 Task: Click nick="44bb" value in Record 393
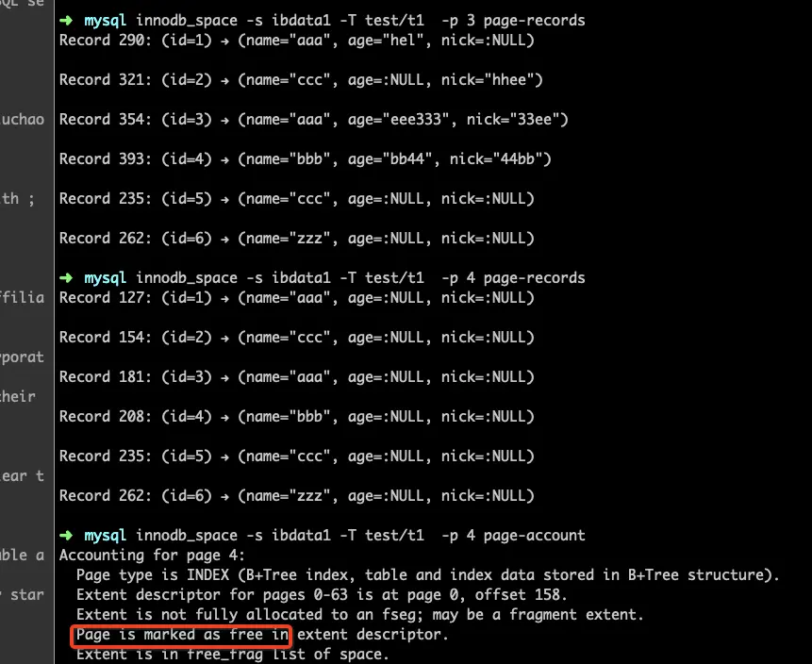[x=495, y=159]
